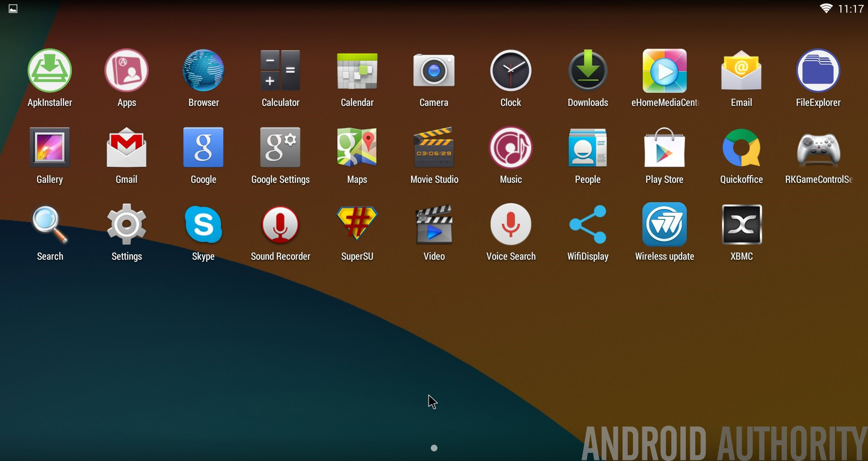
Task: Open the People contacts app
Action: 588,147
